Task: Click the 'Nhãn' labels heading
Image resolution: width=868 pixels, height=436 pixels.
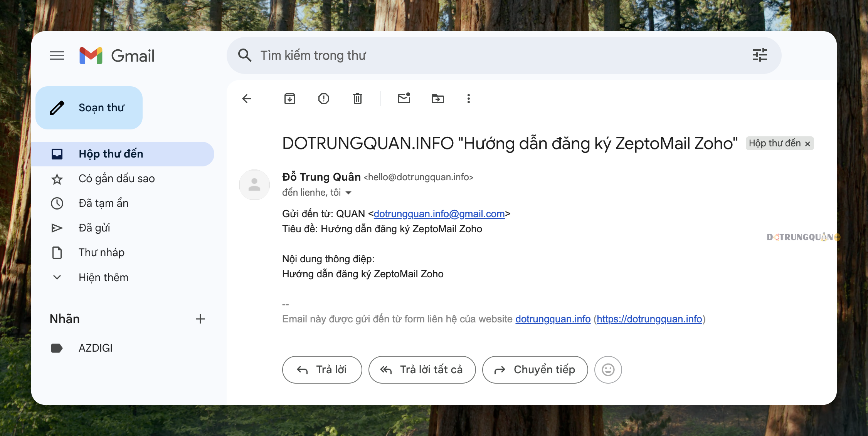Action: [x=65, y=319]
